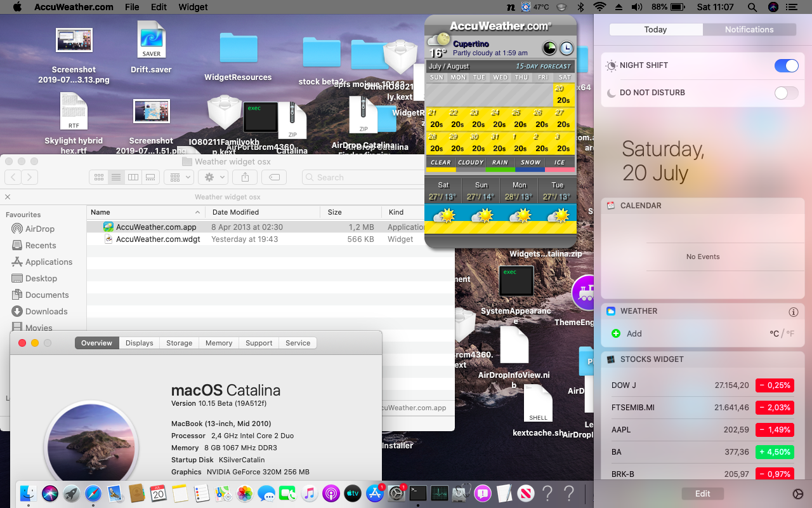
Task: Open the Wi-Fi menu bar icon
Action: click(x=599, y=8)
